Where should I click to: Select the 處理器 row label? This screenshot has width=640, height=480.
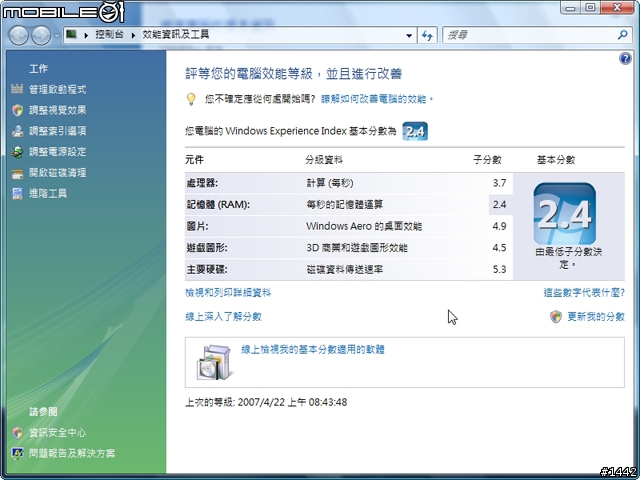202,183
